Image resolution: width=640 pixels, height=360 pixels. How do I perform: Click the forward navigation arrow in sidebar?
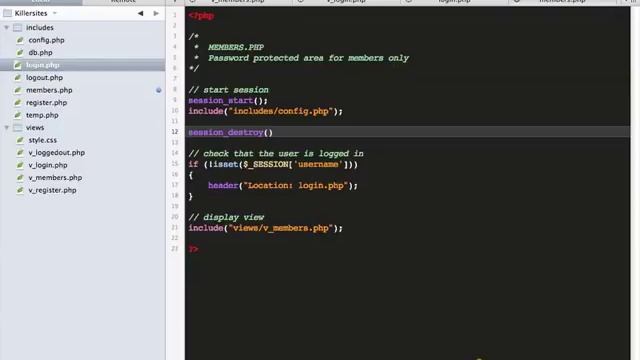(x=156, y=13)
